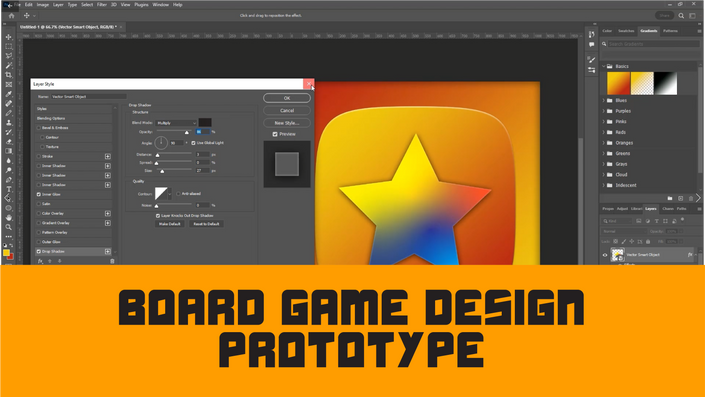
Task: Expand the Oranges gradient folder
Action: pyautogui.click(x=603, y=143)
